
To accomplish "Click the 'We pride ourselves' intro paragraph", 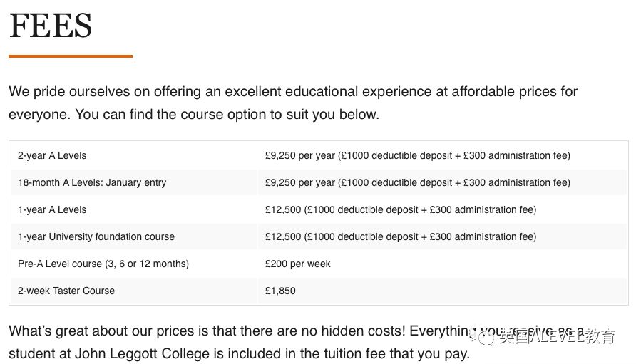I will tap(293, 103).
